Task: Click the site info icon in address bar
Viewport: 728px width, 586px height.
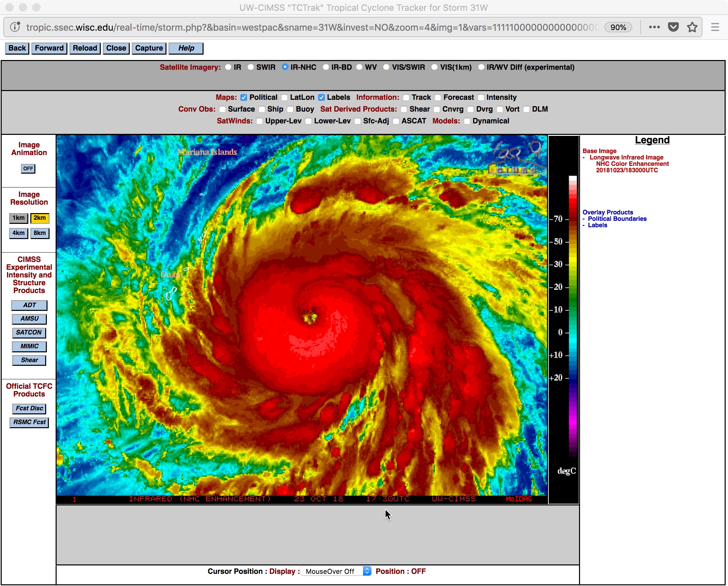Action: (15, 27)
